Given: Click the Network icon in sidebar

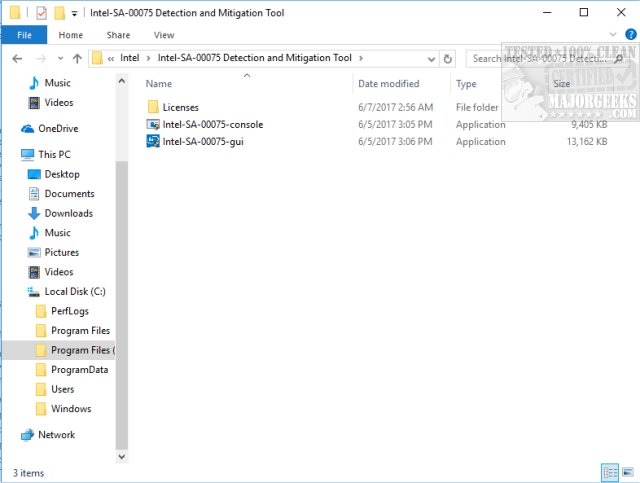Looking at the screenshot, I should (x=27, y=435).
